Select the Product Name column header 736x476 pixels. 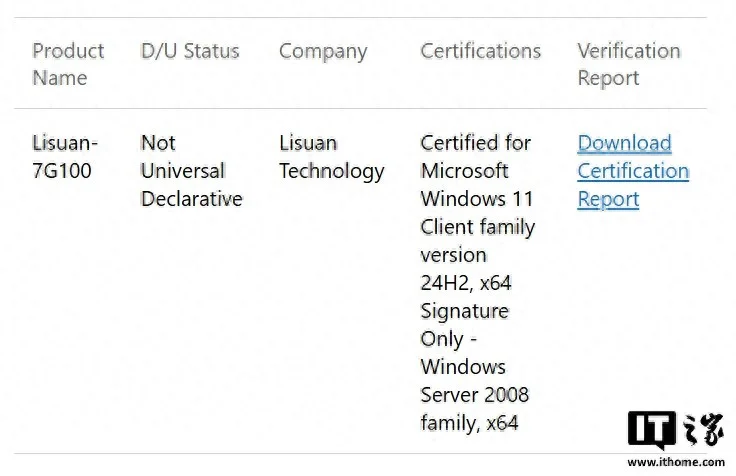click(68, 64)
